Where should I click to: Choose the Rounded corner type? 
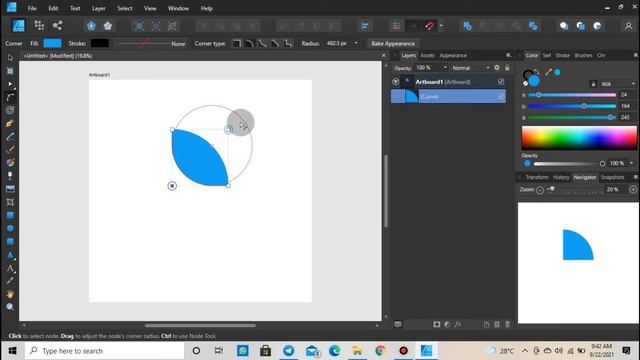[249, 43]
